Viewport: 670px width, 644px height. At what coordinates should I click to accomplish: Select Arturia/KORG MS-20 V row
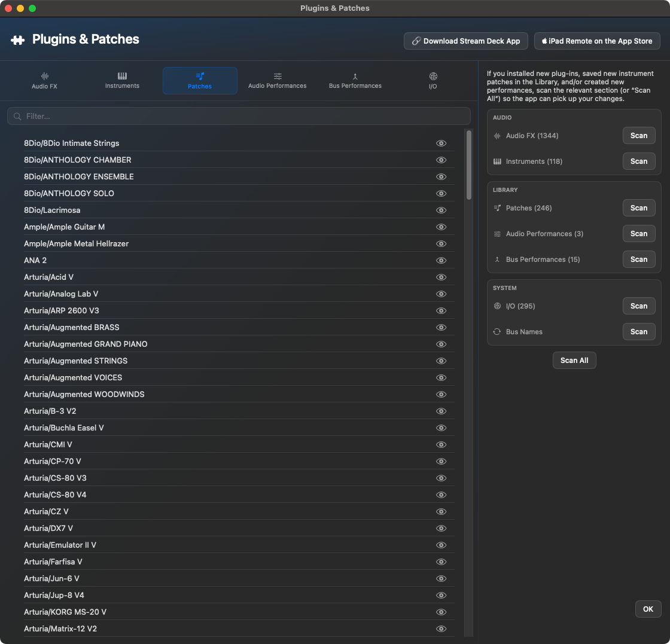click(x=239, y=612)
